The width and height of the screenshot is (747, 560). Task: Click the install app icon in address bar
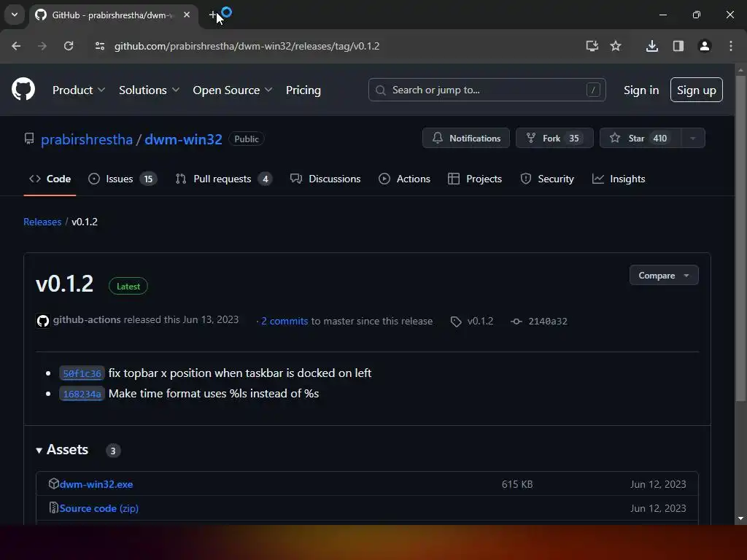tap(592, 46)
